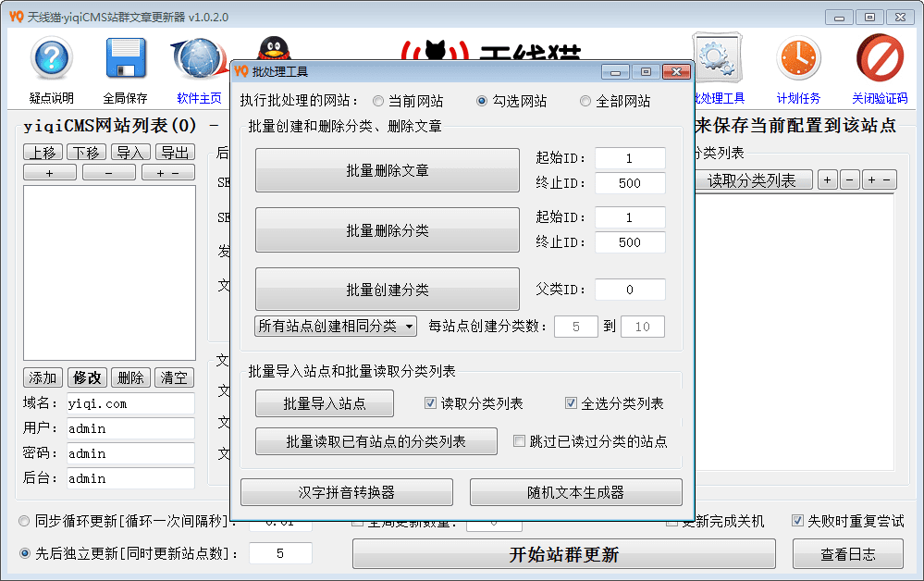Click the 上移 button
924x581 pixels.
point(43,153)
